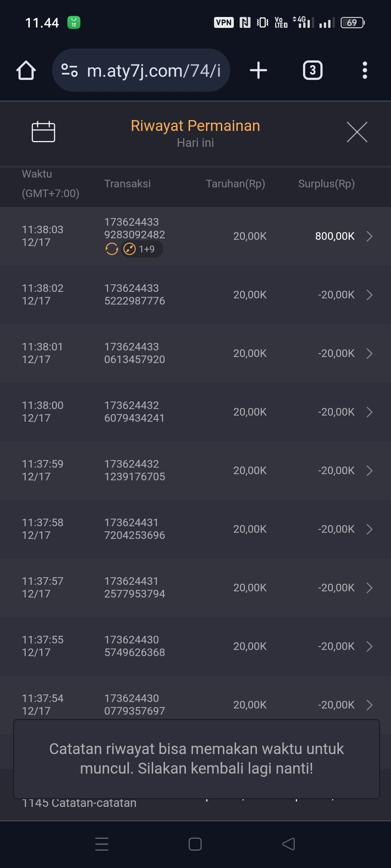Click the address bar URL m.aty7j.com

pos(154,70)
